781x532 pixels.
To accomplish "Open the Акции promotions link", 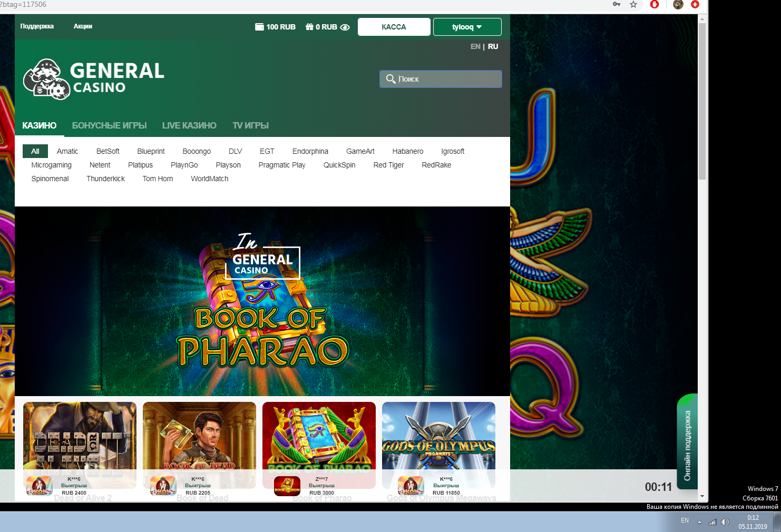I will (x=83, y=26).
